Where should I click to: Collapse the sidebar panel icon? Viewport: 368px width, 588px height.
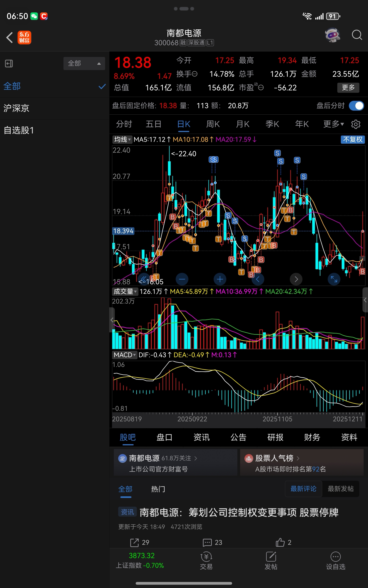[x=9, y=64]
